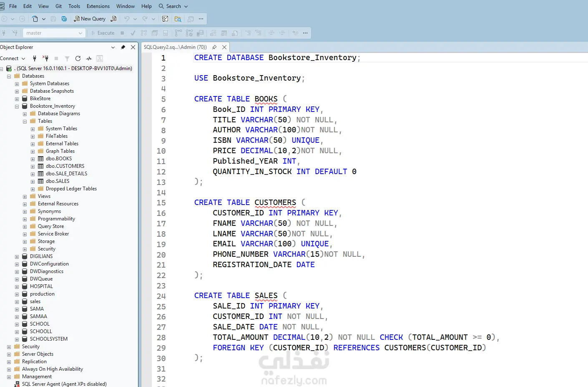Select the Server Objects folder
The image size is (588, 387).
[38, 354]
